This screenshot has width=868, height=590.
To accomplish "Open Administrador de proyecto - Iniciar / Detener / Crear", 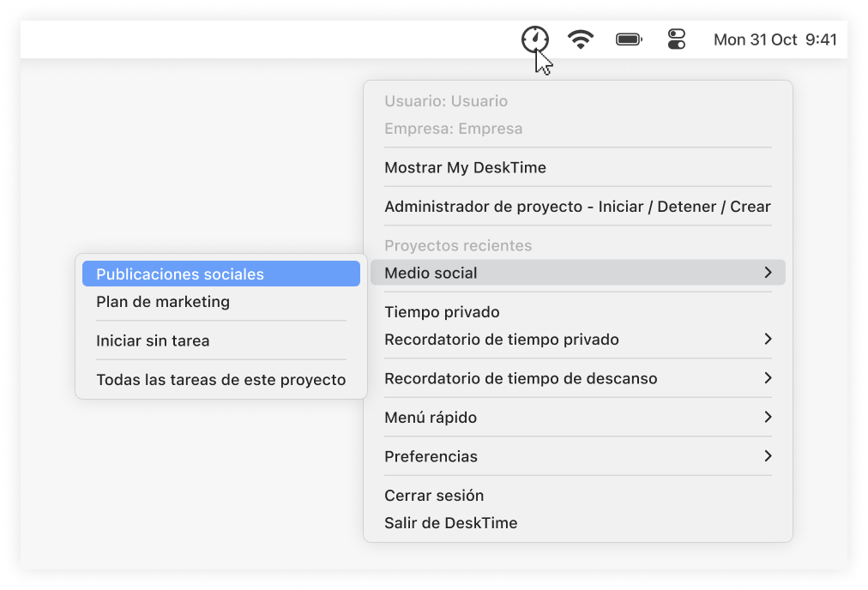I will pyautogui.click(x=578, y=207).
